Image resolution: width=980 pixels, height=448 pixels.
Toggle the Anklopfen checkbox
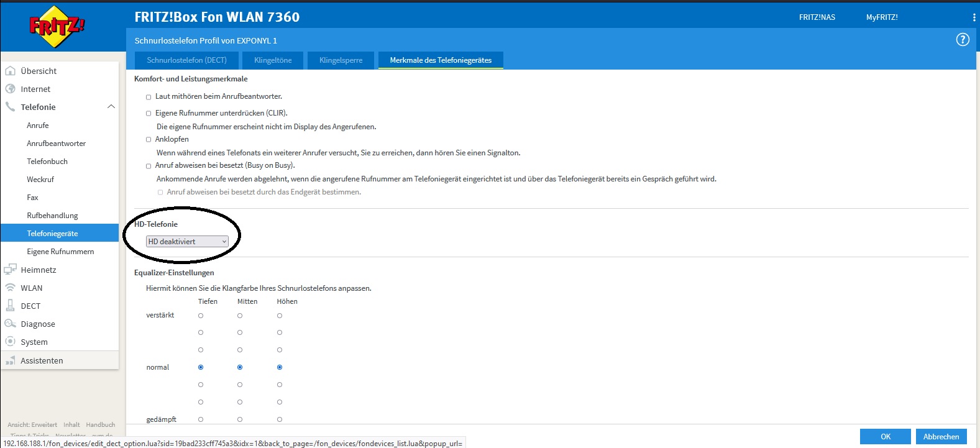149,140
